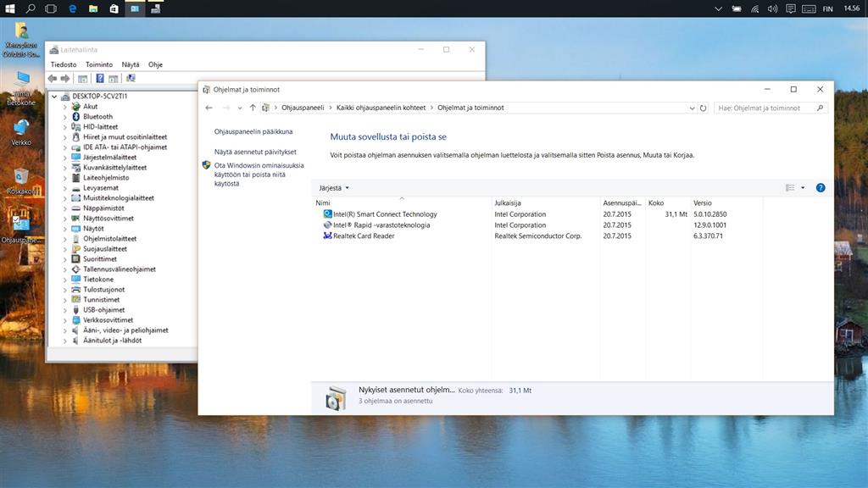Click Kaikki ohjauspaneelin kohteet breadcrumb
The width and height of the screenshot is (868, 488).
381,108
